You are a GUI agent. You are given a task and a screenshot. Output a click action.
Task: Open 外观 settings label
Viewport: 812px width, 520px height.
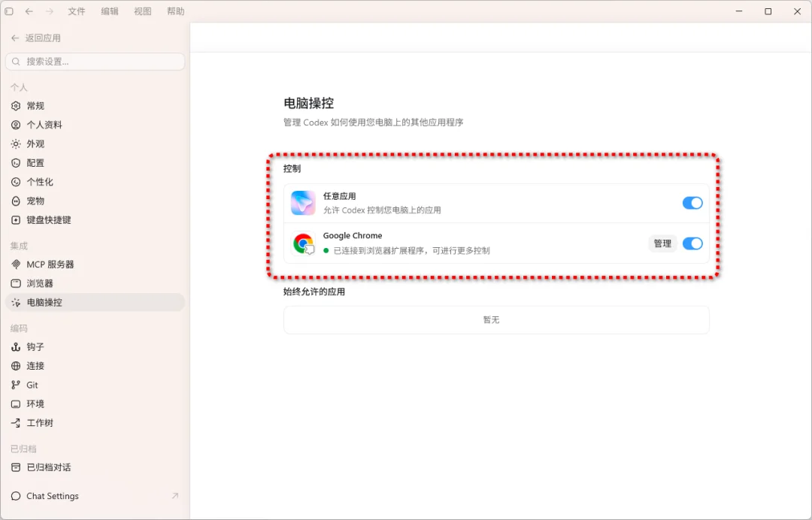coord(35,144)
